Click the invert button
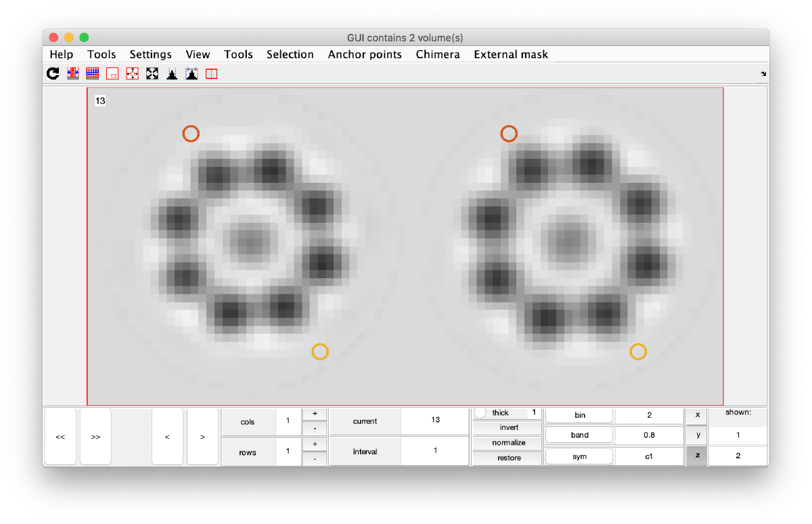The image size is (812, 524). click(x=509, y=428)
